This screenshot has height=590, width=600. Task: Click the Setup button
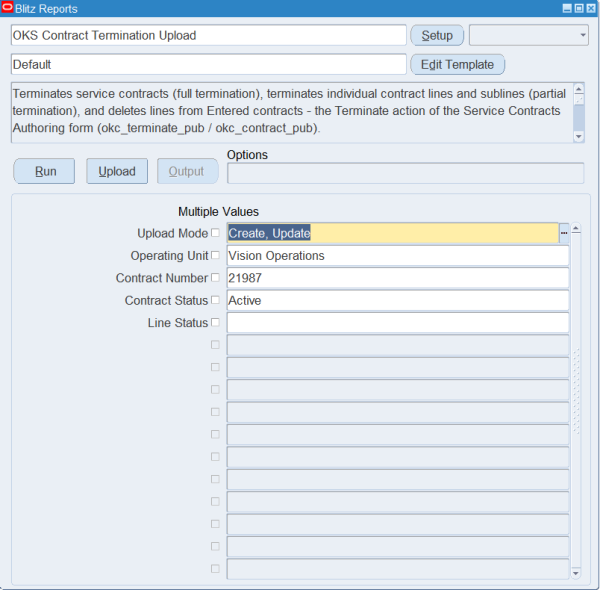tap(437, 35)
